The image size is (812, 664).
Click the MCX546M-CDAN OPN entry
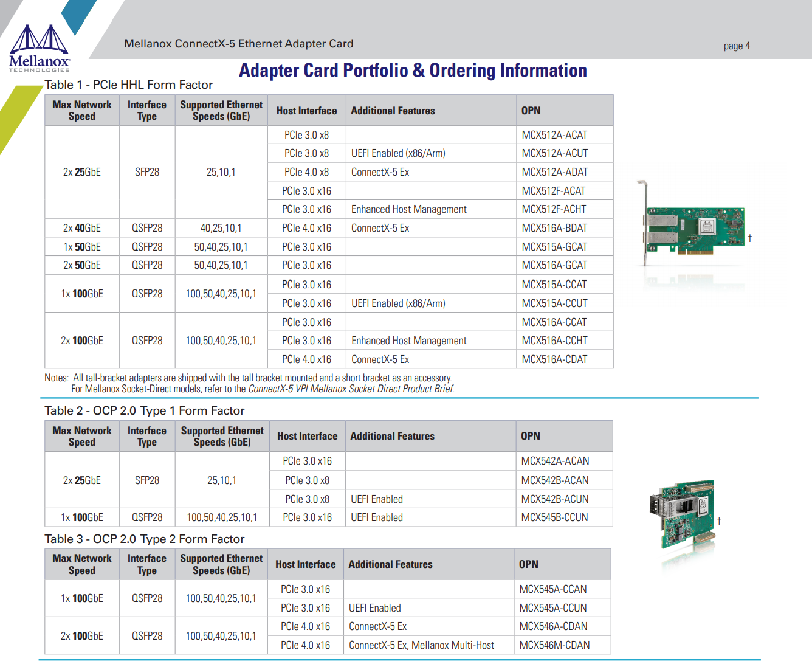click(x=554, y=645)
